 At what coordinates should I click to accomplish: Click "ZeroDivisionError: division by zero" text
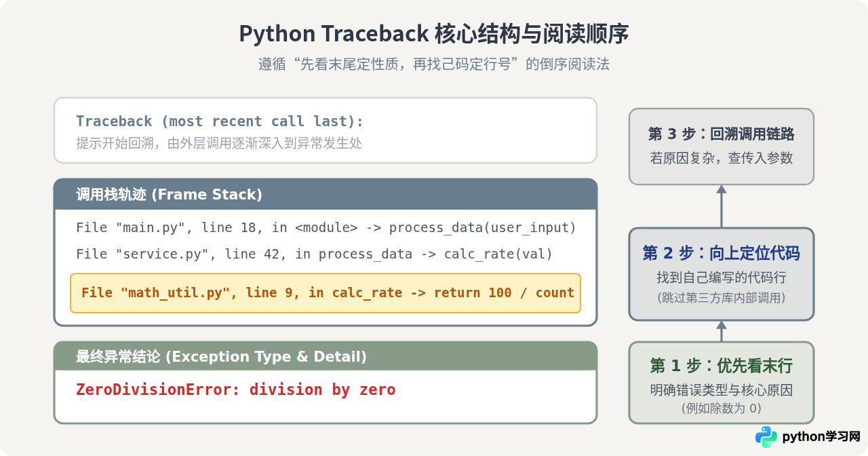236,390
